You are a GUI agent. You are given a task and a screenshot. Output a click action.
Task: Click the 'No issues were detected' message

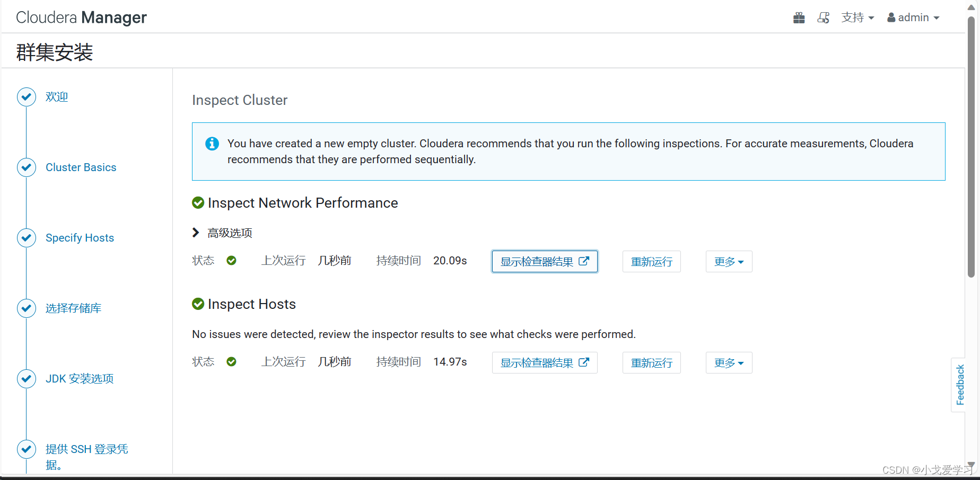[414, 334]
